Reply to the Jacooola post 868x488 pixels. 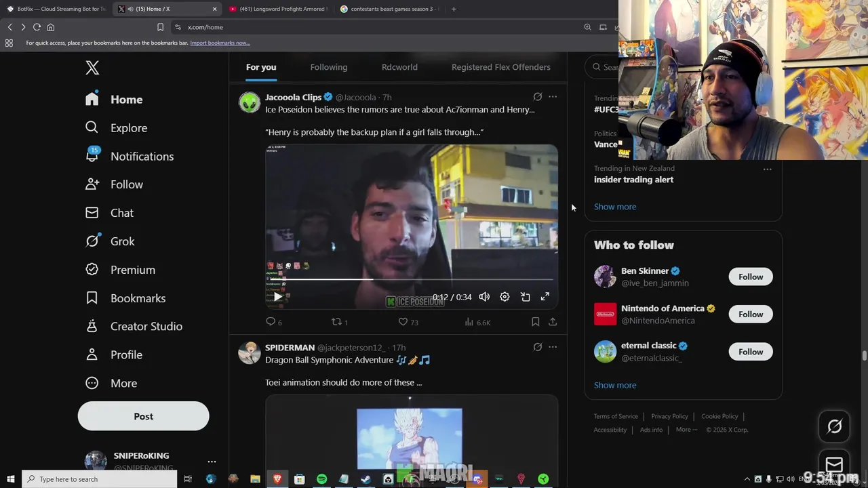coord(273,322)
